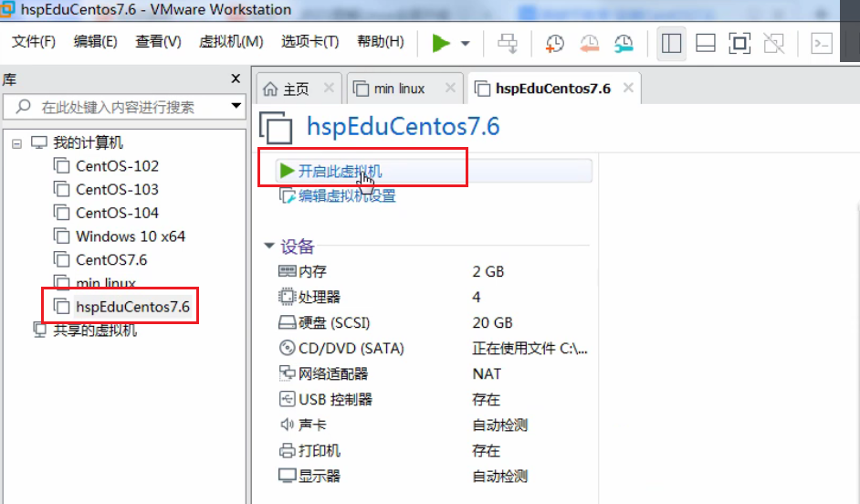Screen dimensions: 860x504
Task: Open the 文件(F) menu
Action: coord(34,42)
